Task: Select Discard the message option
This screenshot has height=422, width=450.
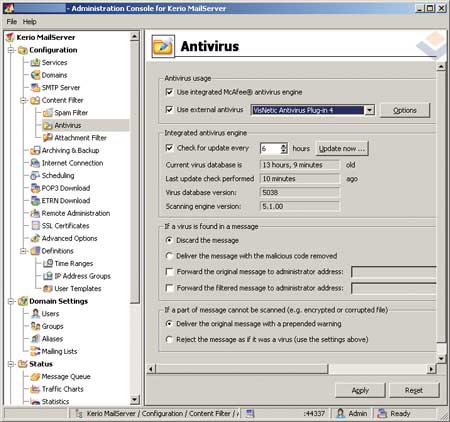Action: coord(169,240)
